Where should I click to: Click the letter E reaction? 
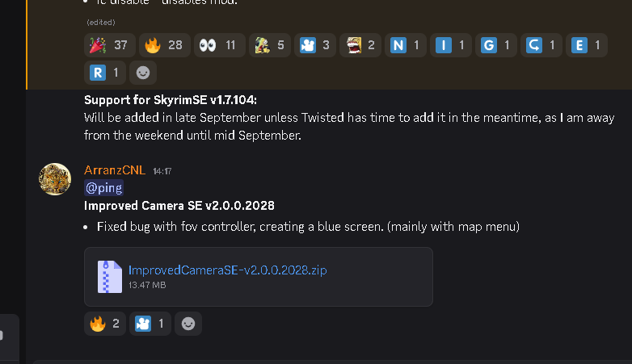click(587, 45)
